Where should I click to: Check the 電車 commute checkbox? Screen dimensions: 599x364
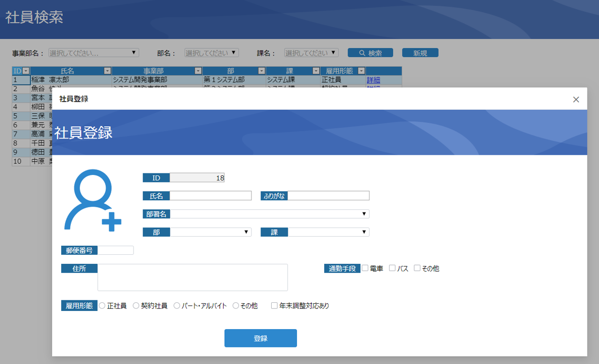tap(365, 268)
